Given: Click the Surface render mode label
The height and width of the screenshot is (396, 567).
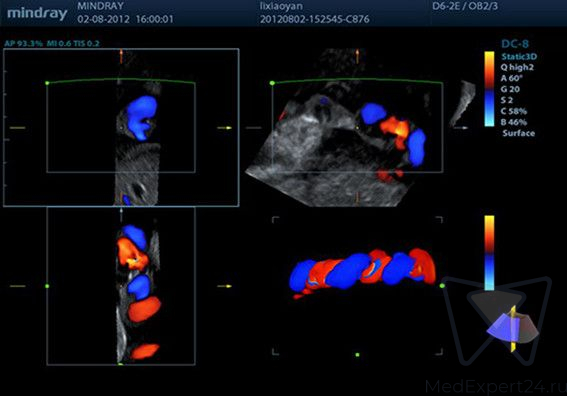Looking at the screenshot, I should (x=519, y=133).
